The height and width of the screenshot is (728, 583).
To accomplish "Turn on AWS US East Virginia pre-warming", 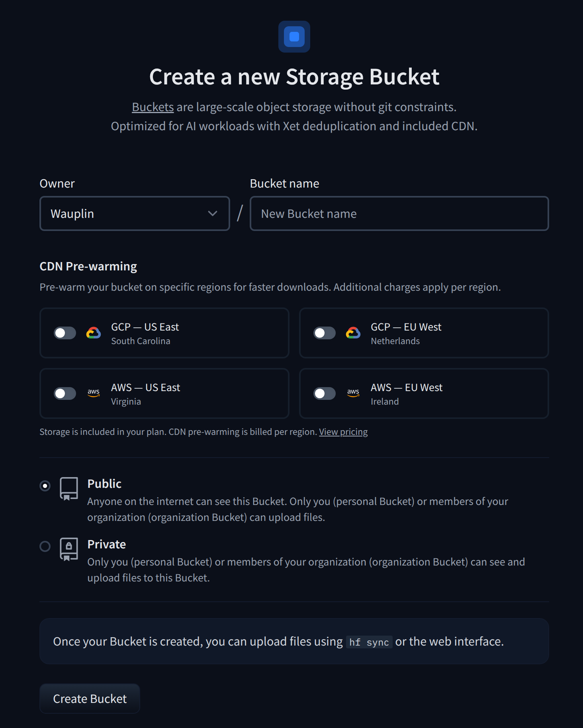I will 65,393.
